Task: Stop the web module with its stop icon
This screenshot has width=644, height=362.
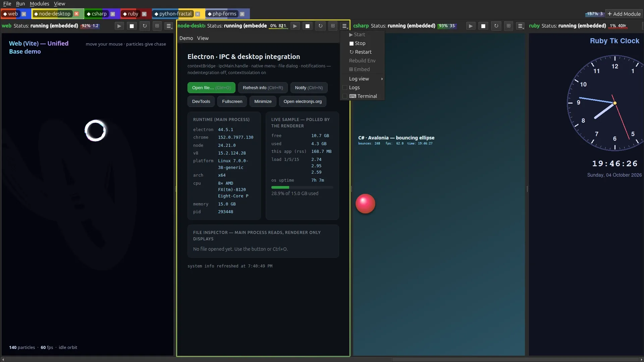Action: click(x=132, y=26)
